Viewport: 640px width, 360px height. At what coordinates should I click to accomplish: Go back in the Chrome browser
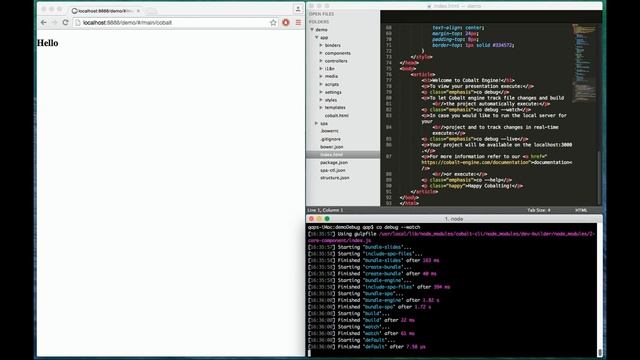click(x=44, y=23)
